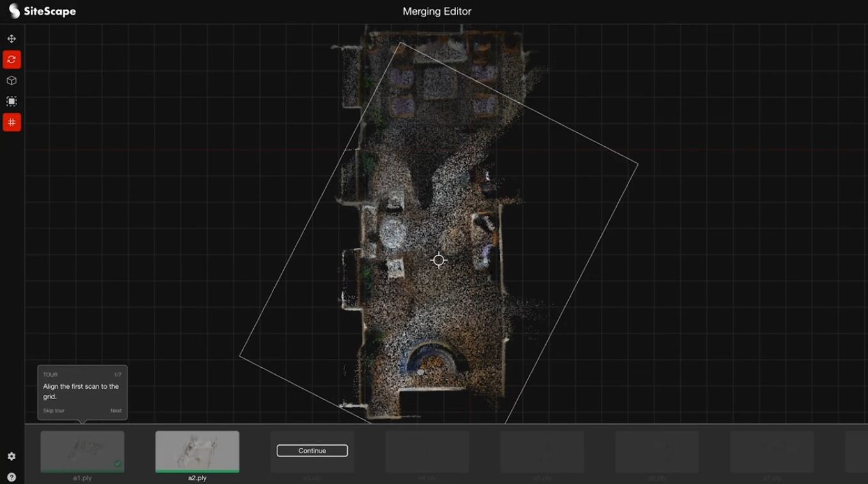The height and width of the screenshot is (484, 868).
Task: Activate the dashed-square selection tool
Action: [x=12, y=102]
